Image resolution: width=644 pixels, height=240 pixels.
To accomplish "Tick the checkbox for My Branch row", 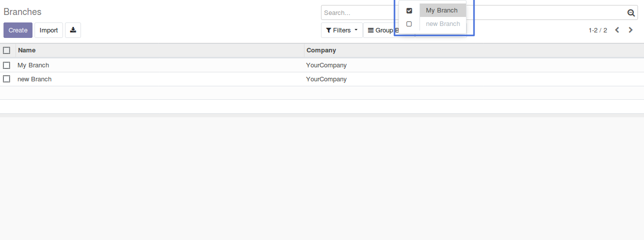I will click(x=6, y=65).
